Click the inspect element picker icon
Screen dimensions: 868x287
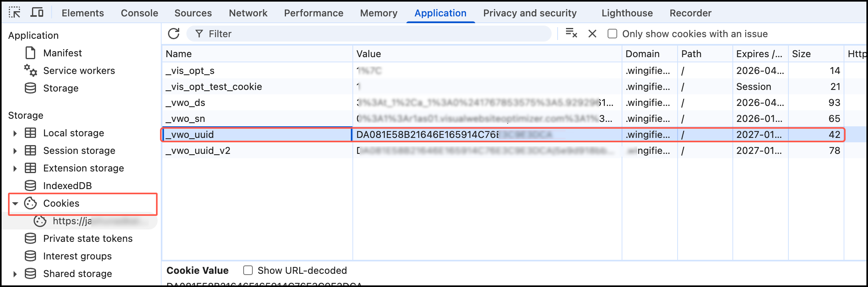click(14, 13)
